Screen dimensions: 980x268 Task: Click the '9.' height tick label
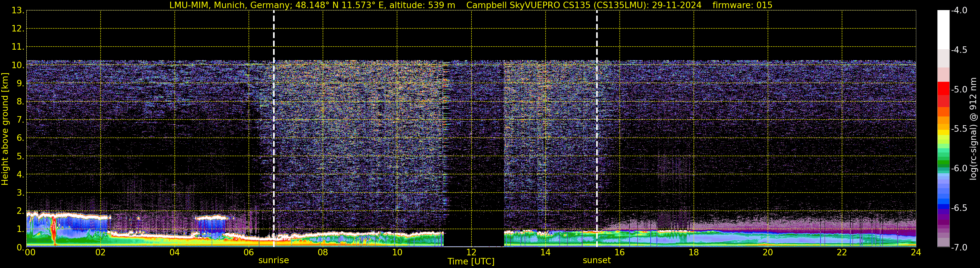(x=20, y=83)
